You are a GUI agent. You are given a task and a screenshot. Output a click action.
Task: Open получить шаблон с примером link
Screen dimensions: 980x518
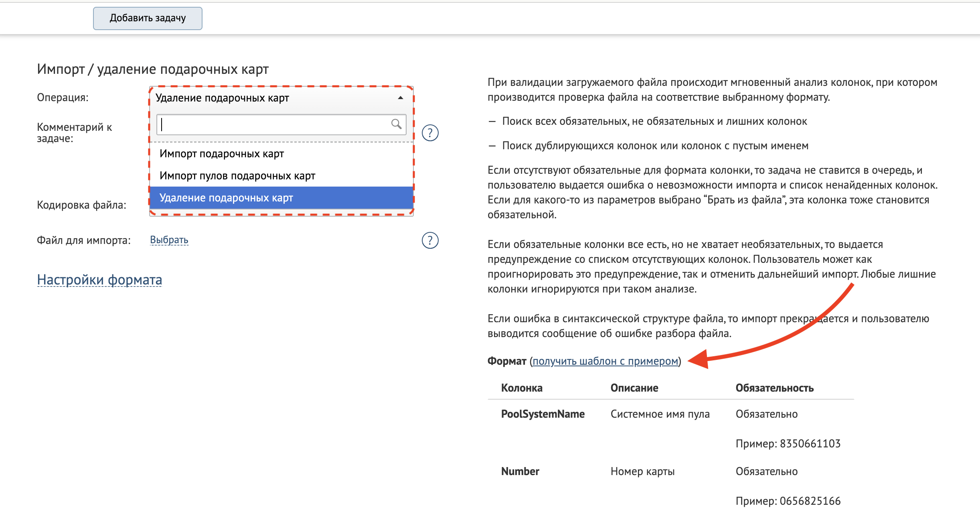point(605,361)
